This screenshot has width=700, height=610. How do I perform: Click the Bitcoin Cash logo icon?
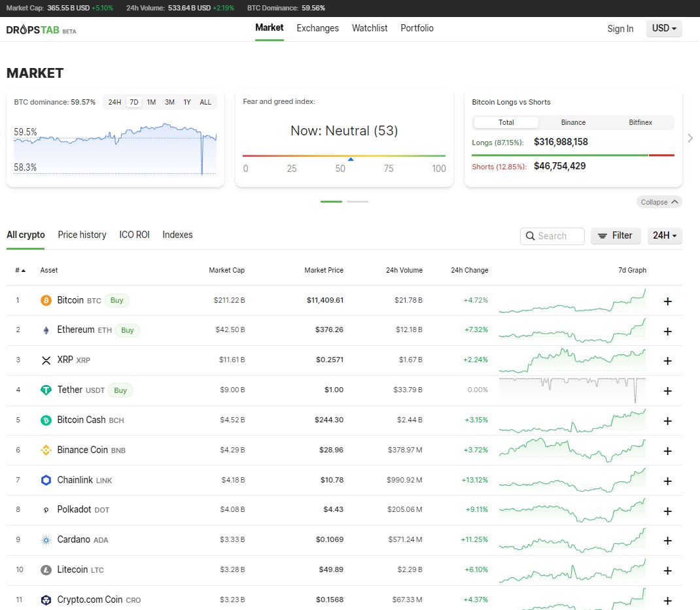(46, 420)
